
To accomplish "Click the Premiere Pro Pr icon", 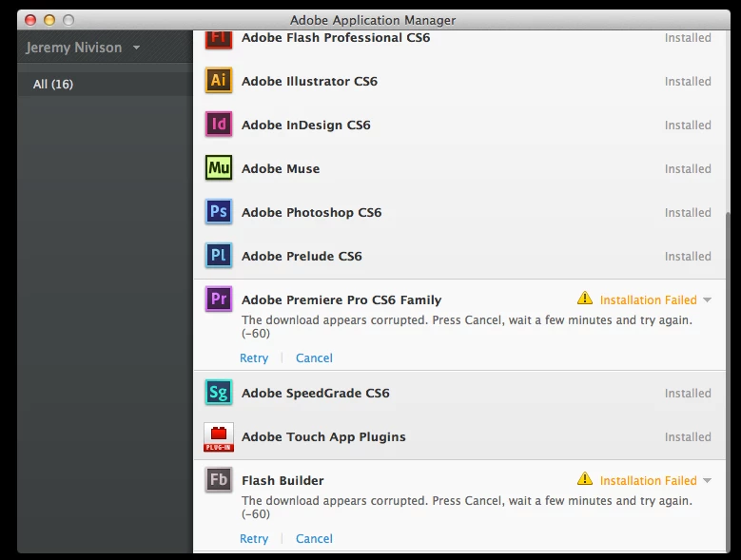I will click(219, 299).
